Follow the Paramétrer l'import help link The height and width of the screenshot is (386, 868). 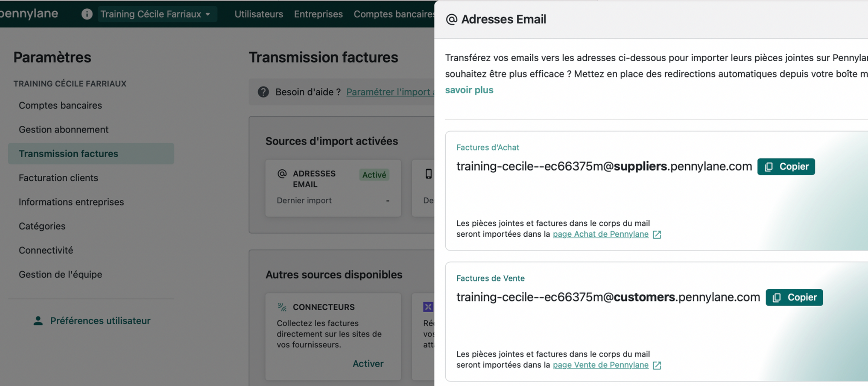pyautogui.click(x=388, y=92)
